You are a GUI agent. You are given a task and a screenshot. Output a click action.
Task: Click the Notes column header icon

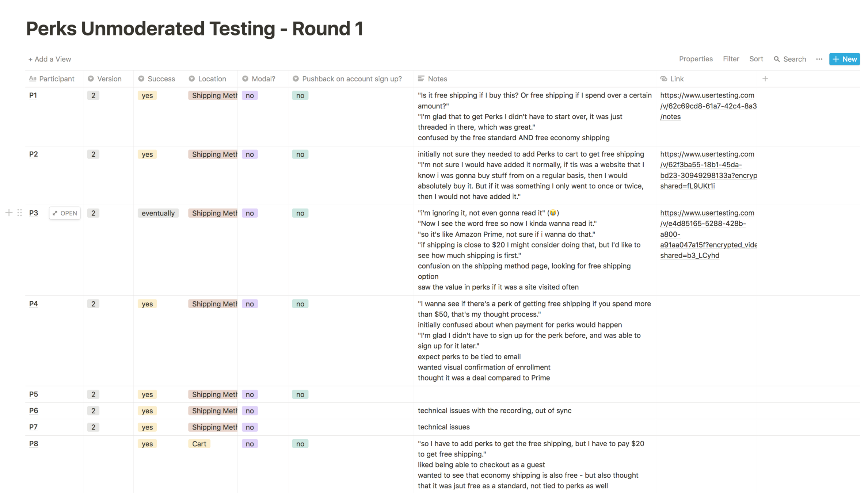point(421,79)
